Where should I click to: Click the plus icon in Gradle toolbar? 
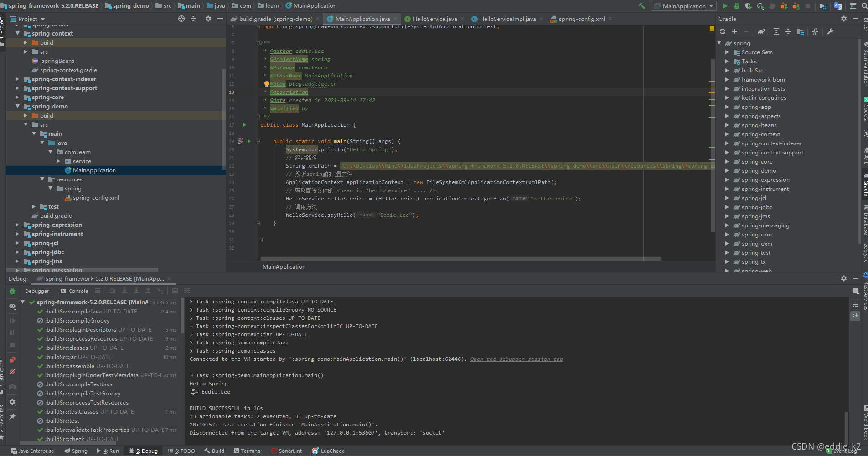[734, 31]
